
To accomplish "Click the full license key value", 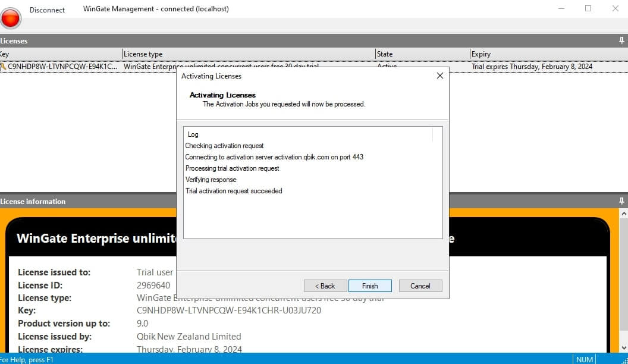I will click(229, 310).
